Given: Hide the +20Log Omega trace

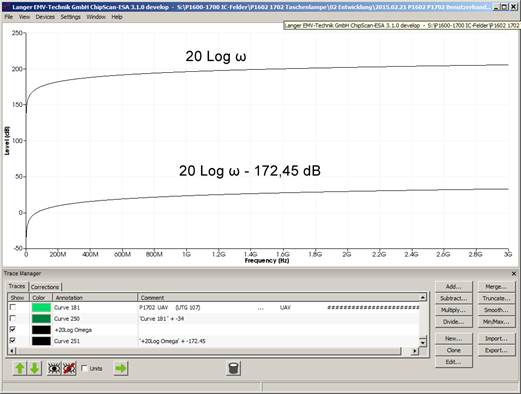Looking at the screenshot, I should 13,329.
